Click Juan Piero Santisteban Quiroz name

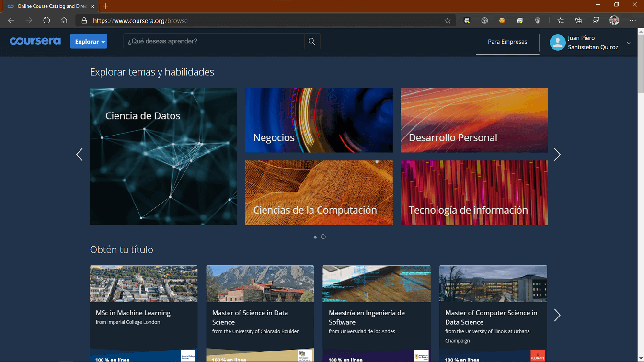click(x=593, y=43)
